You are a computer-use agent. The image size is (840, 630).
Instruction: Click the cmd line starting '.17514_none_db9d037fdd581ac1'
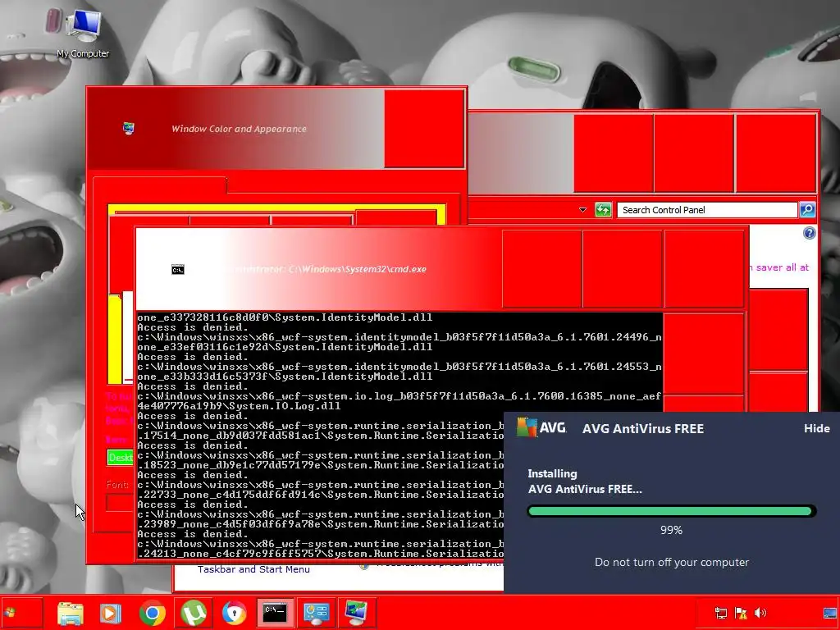coord(321,435)
